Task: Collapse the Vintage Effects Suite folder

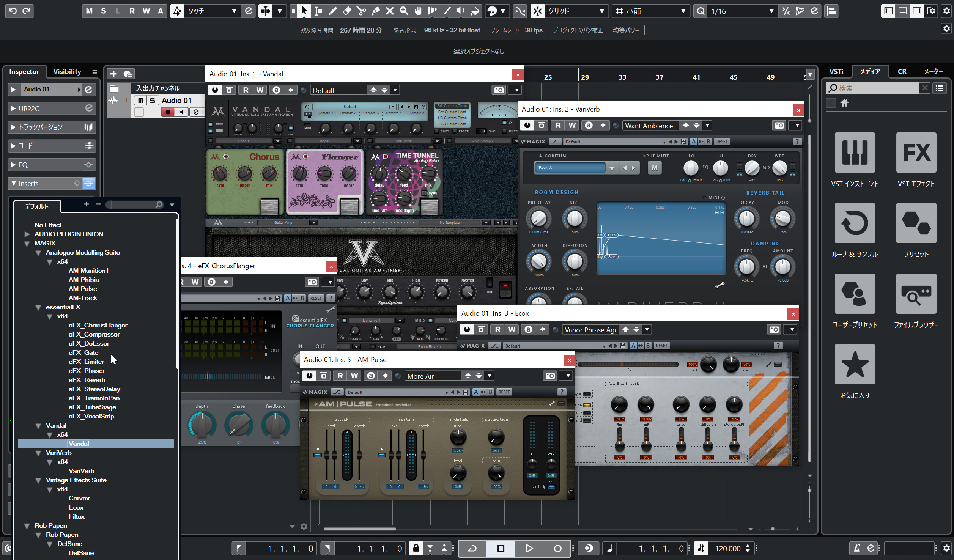Action: click(38, 480)
